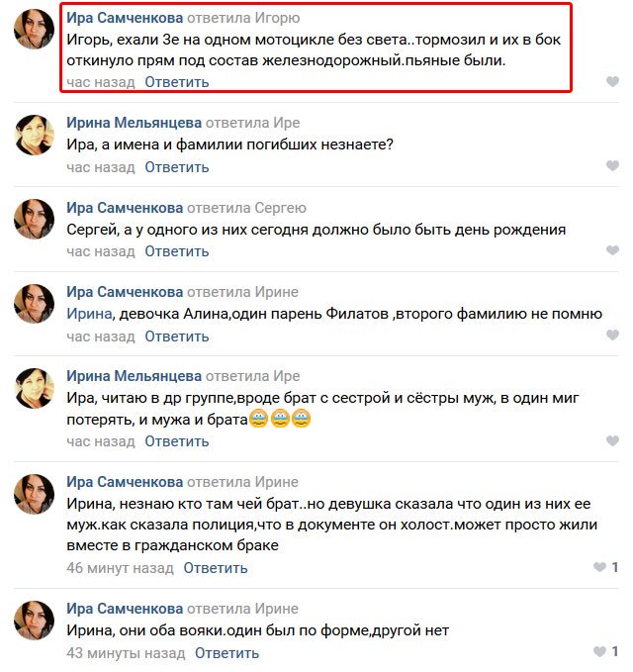The image size is (633, 672).
Task: Open Ирина Мельянцева's name in the brother-sister comment
Action: coord(135,376)
